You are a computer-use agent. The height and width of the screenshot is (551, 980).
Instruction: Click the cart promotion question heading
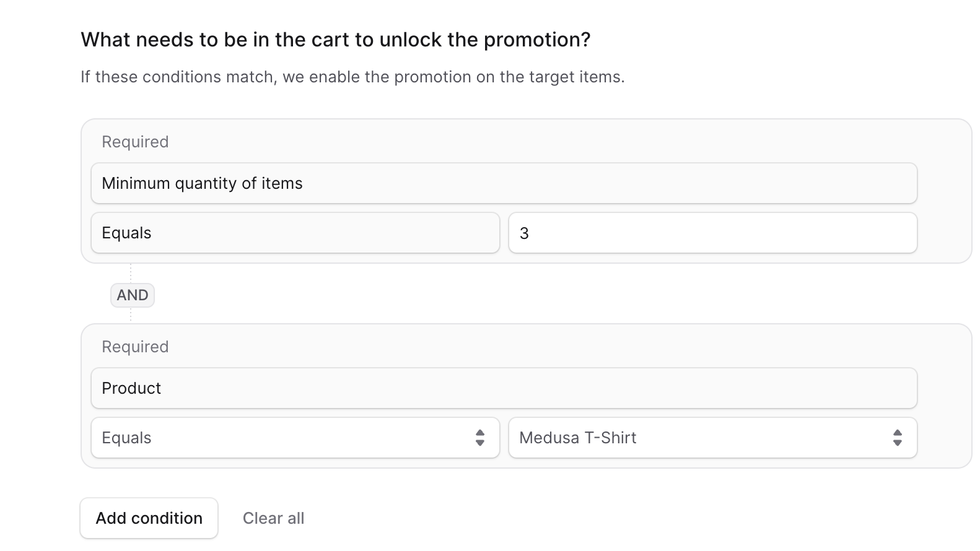click(335, 40)
